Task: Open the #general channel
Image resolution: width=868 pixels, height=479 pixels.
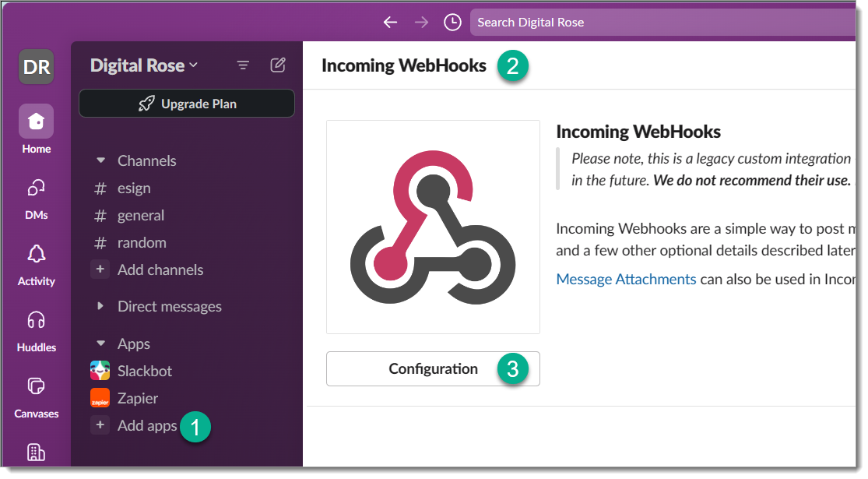Action: [x=140, y=215]
